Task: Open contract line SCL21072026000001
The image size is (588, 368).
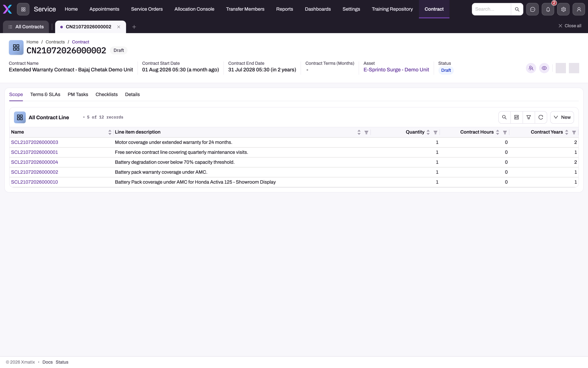Action: click(35, 152)
